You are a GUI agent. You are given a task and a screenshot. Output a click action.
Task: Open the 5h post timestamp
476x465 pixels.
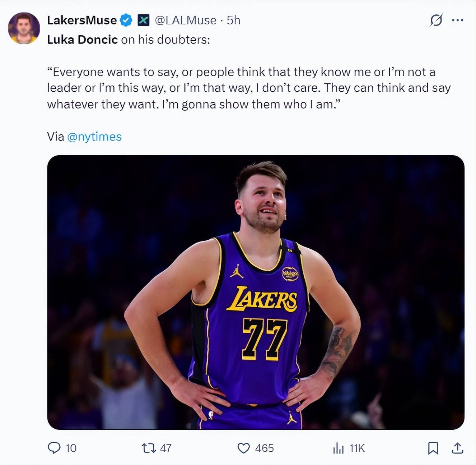pyautogui.click(x=234, y=20)
